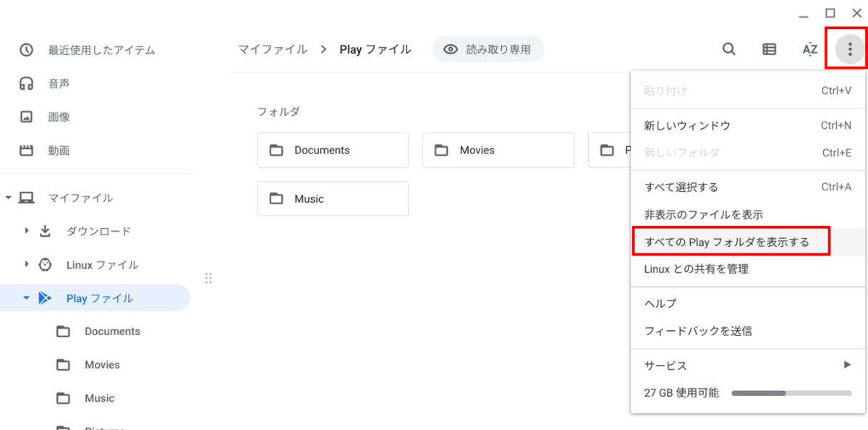Select 新しいウィンドウ from the menu
This screenshot has width=868, height=430.
coord(748,125)
